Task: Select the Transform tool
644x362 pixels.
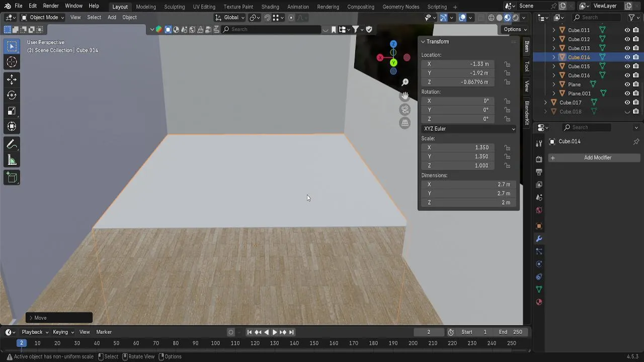Action: click(x=12, y=127)
